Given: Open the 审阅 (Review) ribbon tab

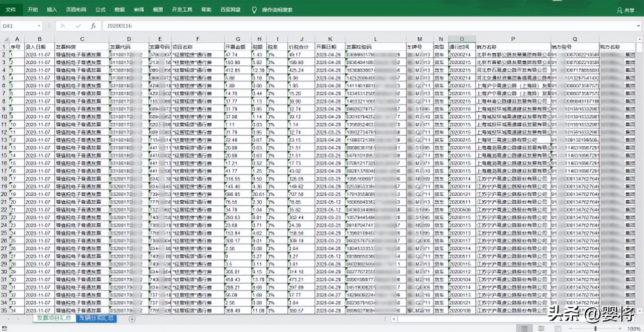Looking at the screenshot, I should click(x=139, y=10).
